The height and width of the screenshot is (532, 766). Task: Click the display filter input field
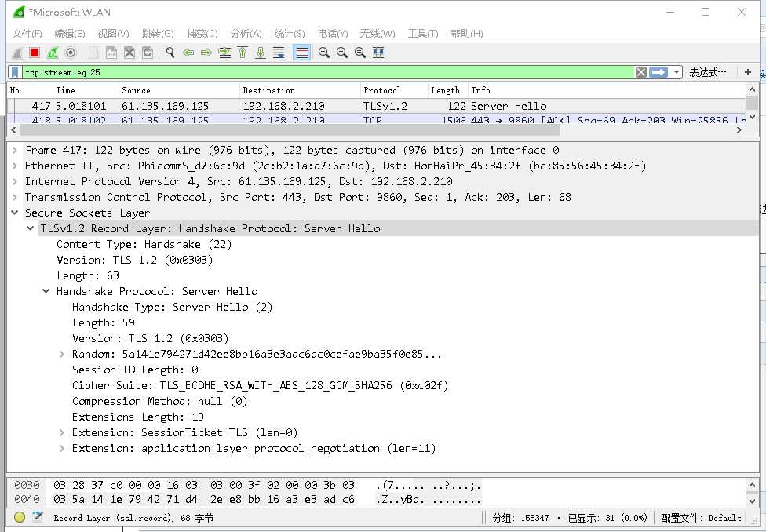point(327,72)
